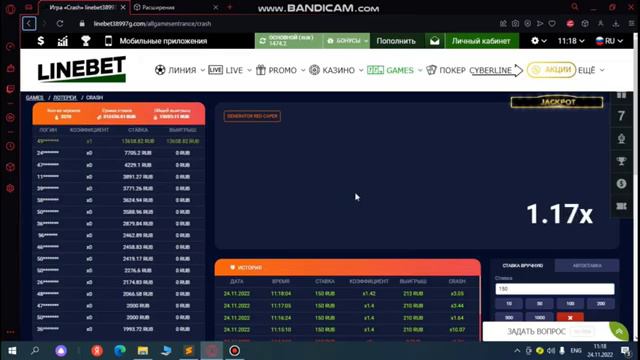Click the 7 icon in right game sidebar
This screenshot has height=360, width=640.
(x=621, y=116)
